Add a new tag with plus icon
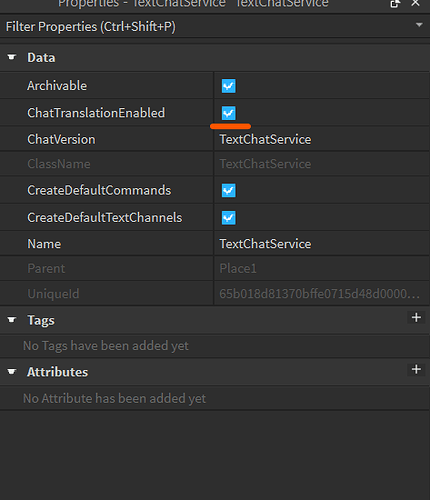This screenshot has height=500, width=430. click(416, 317)
